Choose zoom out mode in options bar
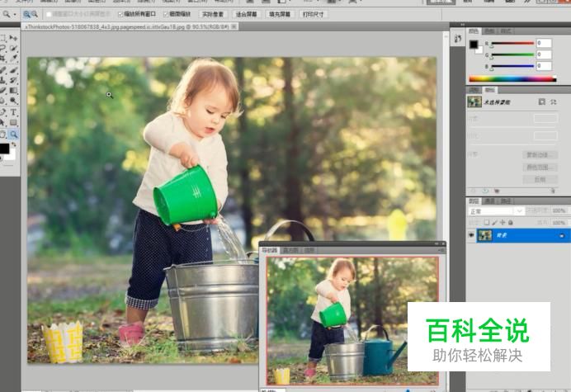This screenshot has height=392, width=571. click(34, 15)
